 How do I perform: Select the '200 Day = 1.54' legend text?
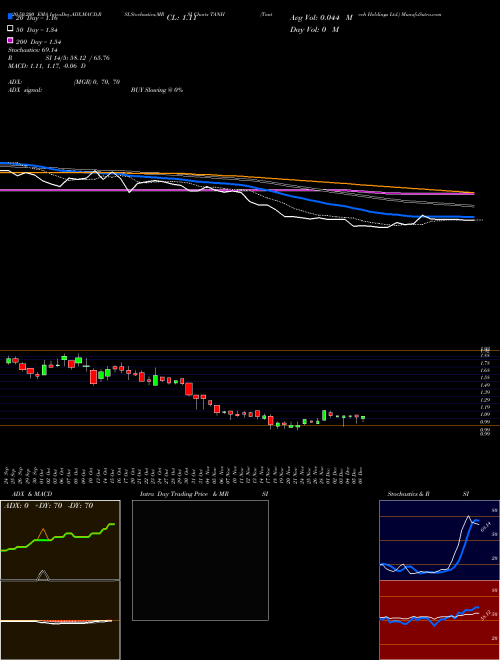(38, 42)
